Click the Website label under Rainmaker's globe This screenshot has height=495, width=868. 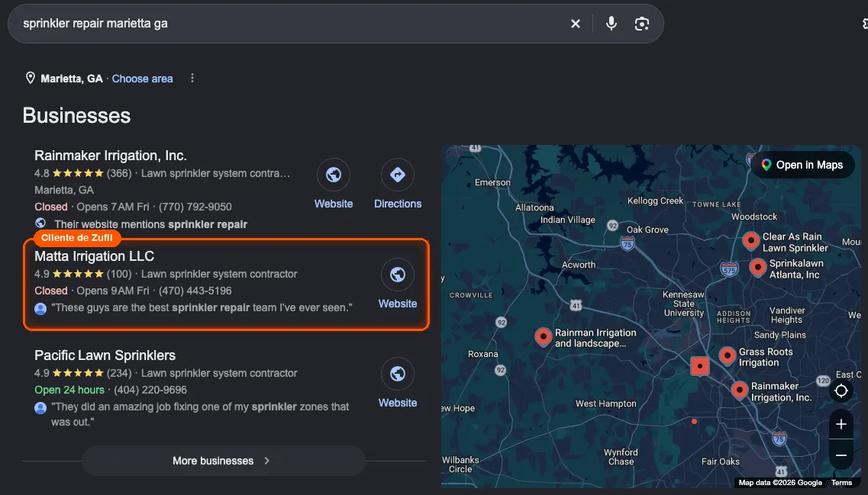pyautogui.click(x=334, y=204)
